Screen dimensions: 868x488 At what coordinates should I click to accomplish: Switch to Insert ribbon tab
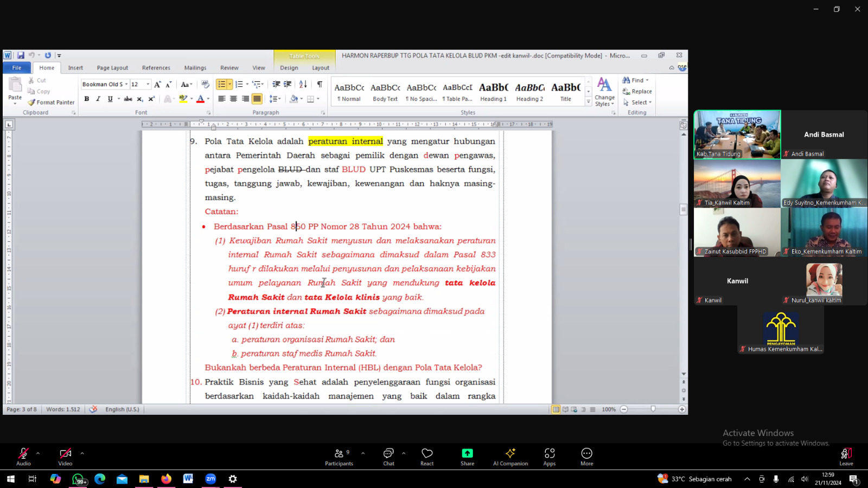(x=75, y=68)
